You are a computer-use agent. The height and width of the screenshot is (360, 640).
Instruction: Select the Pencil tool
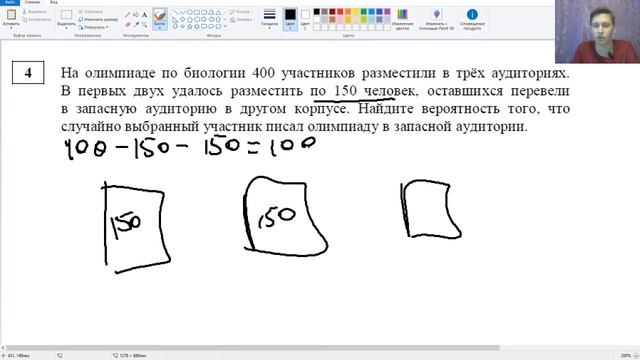[x=128, y=15]
